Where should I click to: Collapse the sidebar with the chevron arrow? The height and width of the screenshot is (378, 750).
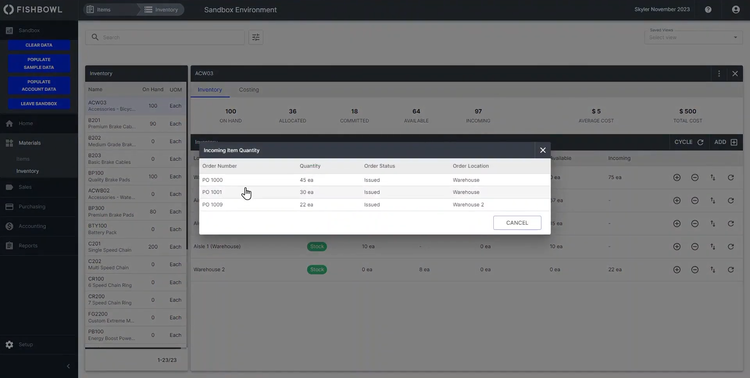(68, 366)
